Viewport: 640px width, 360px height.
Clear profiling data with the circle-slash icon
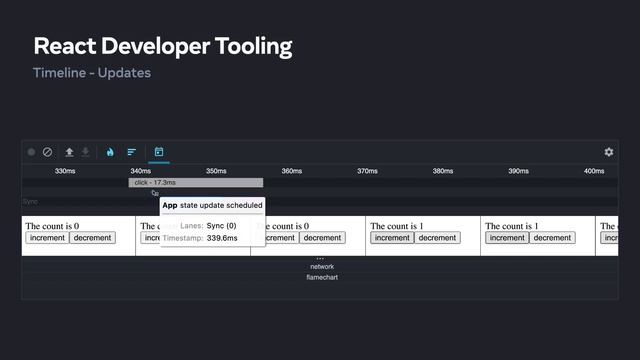[x=47, y=152]
